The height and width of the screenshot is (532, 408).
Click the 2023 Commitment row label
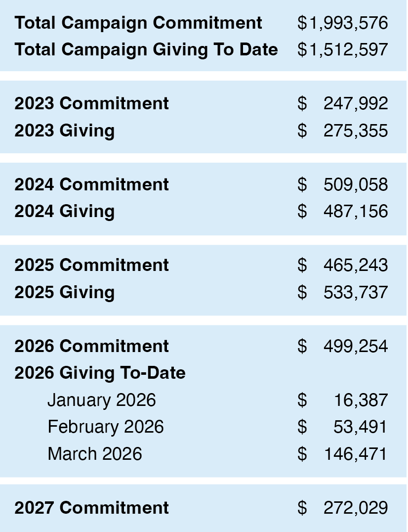click(x=91, y=103)
